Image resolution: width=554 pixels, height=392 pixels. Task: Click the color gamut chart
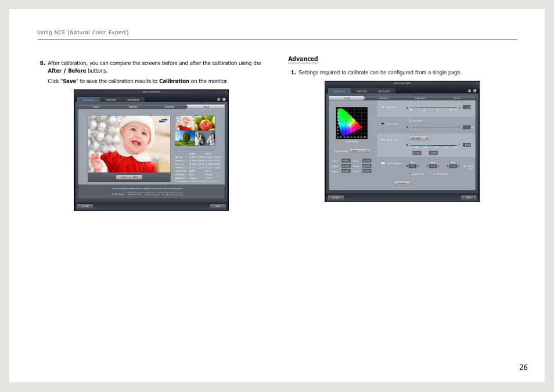coord(351,123)
